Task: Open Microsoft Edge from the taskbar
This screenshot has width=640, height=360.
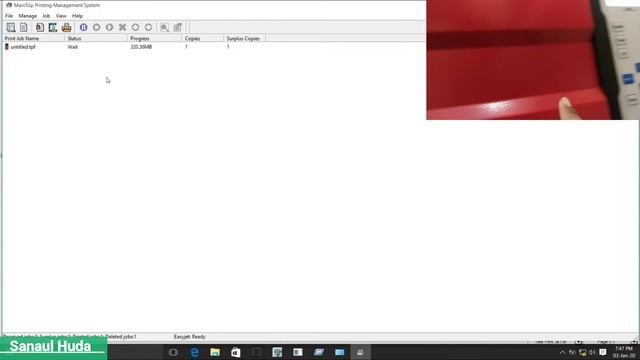Action: (194, 352)
